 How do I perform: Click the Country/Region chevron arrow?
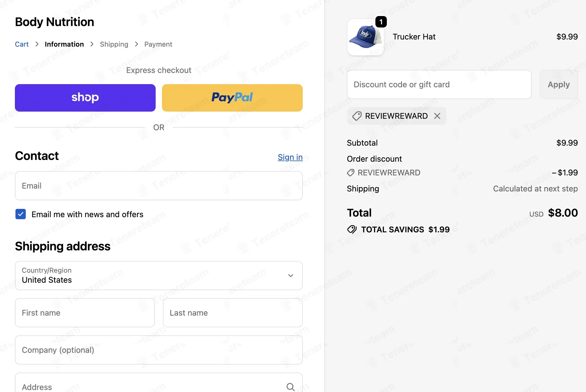click(291, 276)
